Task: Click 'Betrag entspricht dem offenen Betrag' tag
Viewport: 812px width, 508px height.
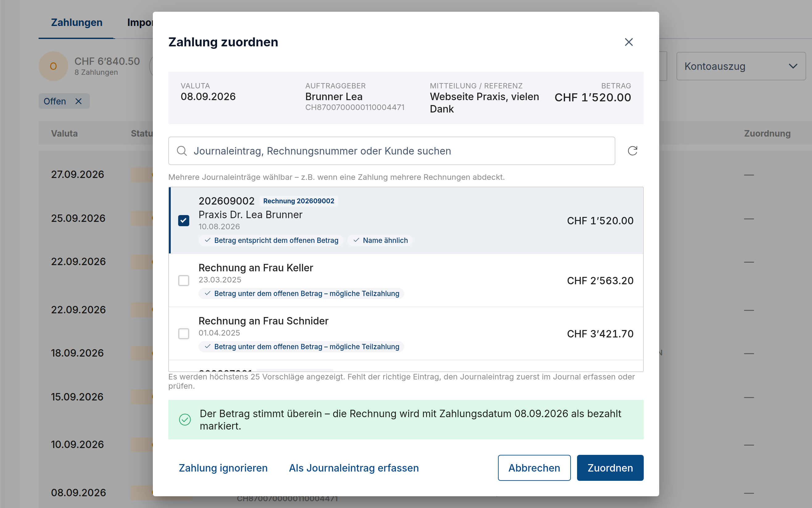Action: click(x=271, y=240)
